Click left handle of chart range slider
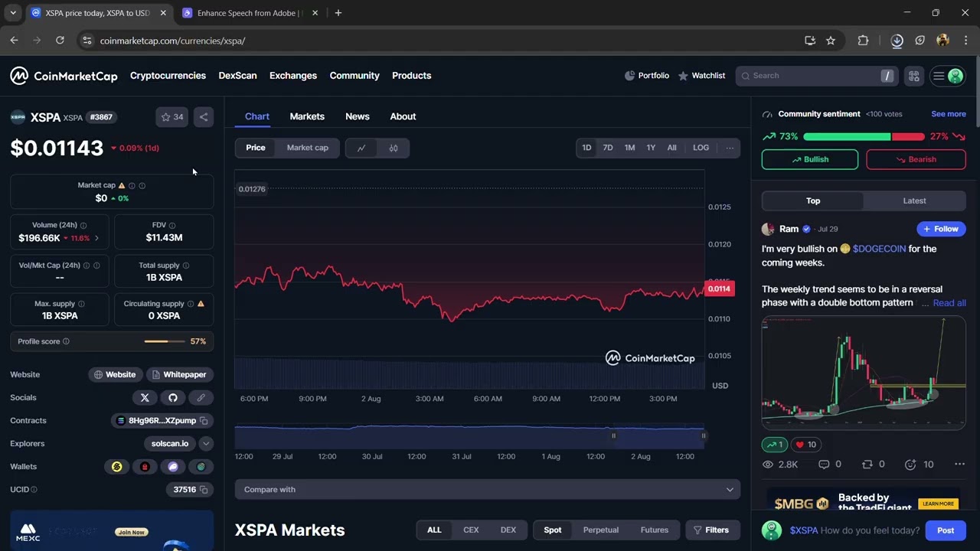980x551 pixels. (613, 435)
